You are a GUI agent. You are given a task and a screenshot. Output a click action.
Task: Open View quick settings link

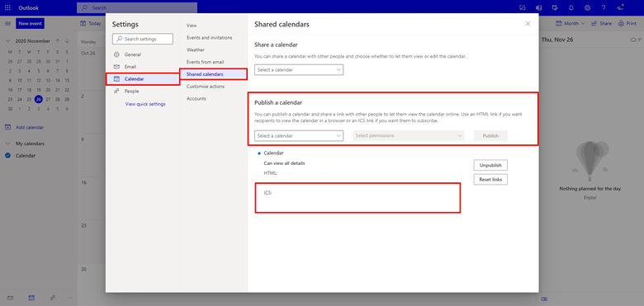point(145,104)
